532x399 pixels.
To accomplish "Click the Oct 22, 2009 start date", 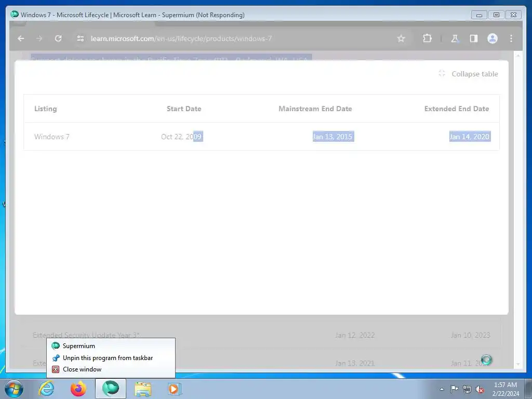I will point(182,137).
